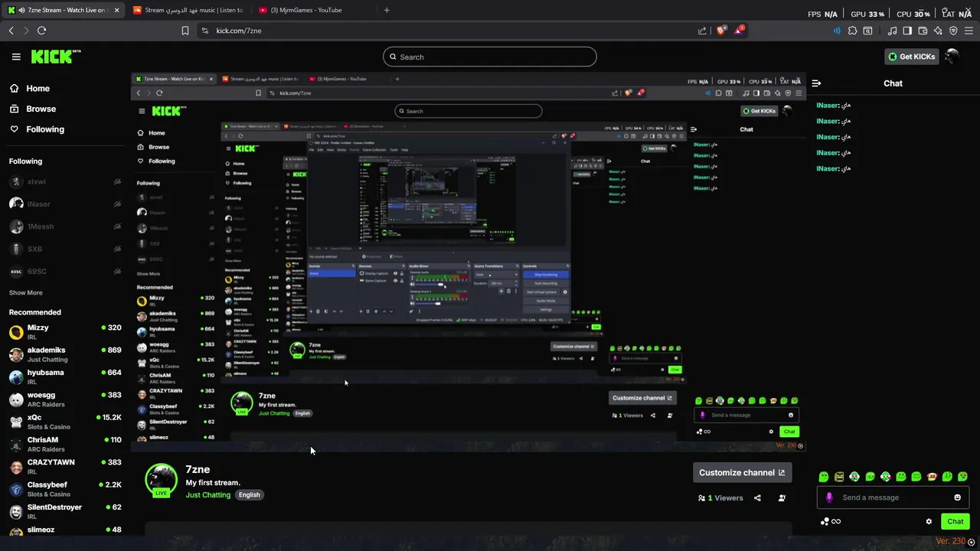Image resolution: width=980 pixels, height=551 pixels.
Task: Open Brave Shields lion icon
Action: coord(721,31)
